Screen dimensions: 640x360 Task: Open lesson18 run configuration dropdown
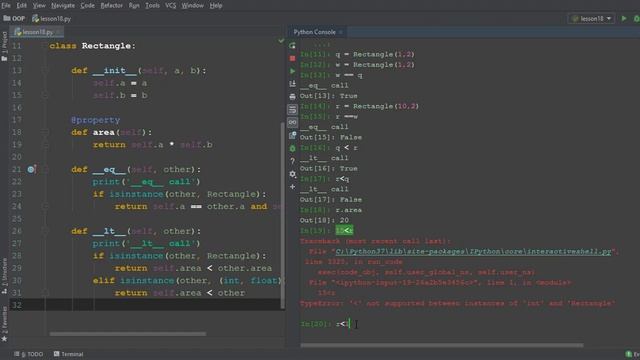[x=591, y=18]
